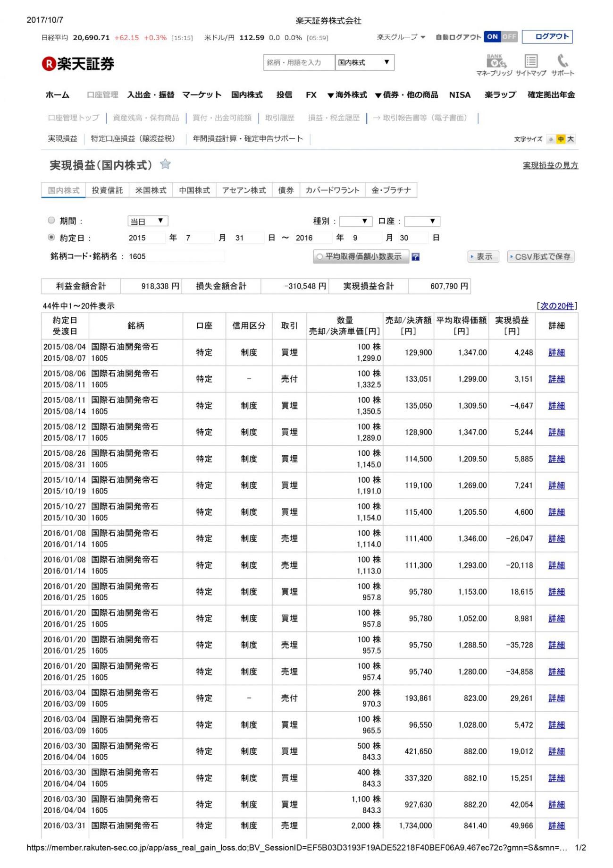Select the 約定日 radio button

(51, 237)
